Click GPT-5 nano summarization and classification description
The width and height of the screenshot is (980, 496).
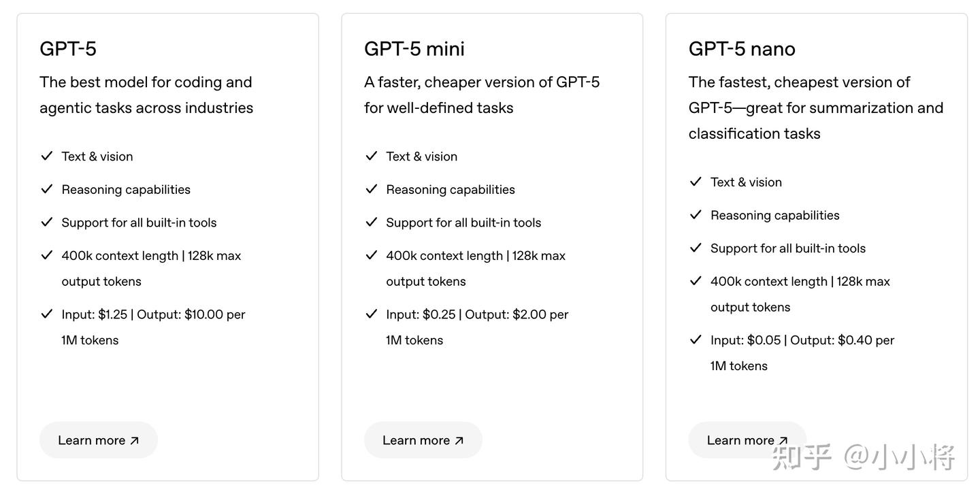pyautogui.click(x=815, y=108)
